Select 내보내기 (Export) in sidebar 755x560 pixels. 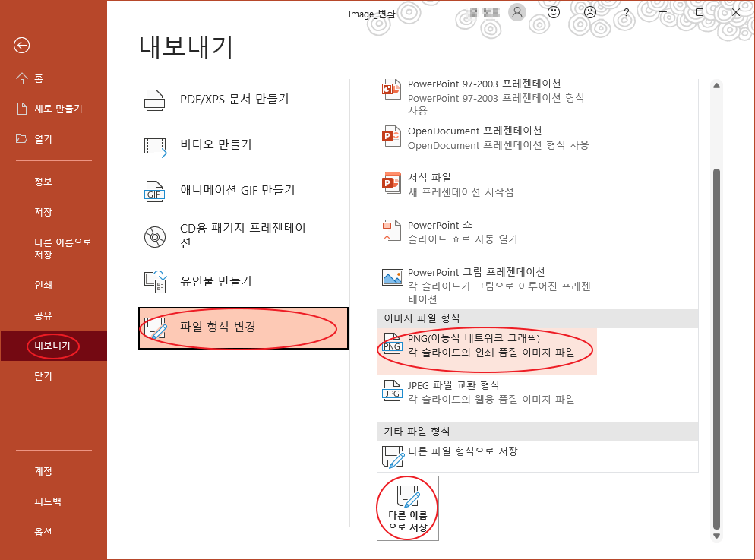click(53, 346)
